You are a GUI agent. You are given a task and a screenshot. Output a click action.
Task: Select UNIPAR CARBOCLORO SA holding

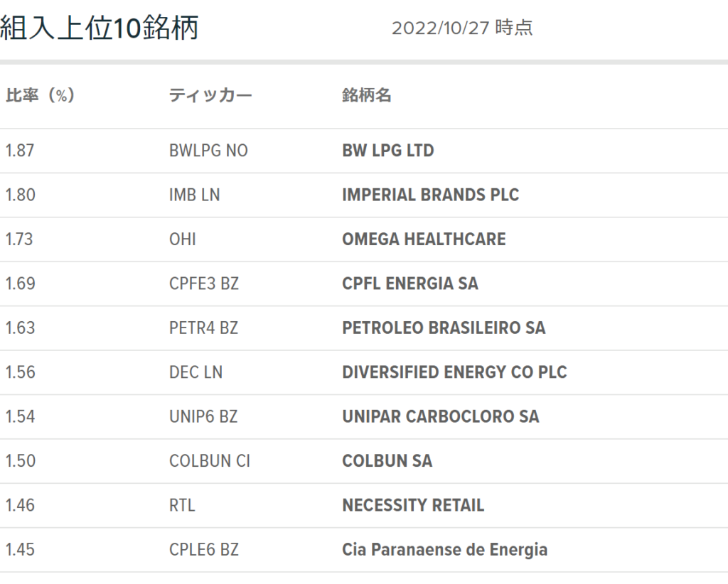[440, 416]
